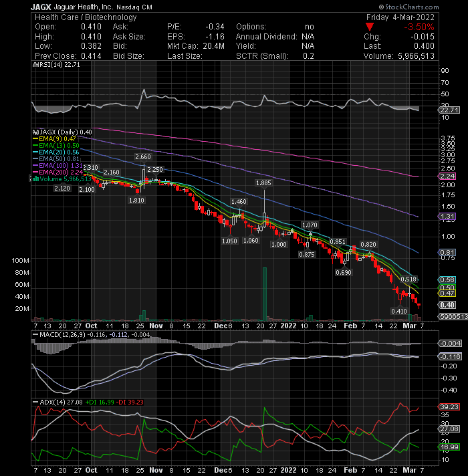Click the 2.660 price high annotation
The width and height of the screenshot is (468, 476).
[143, 157]
